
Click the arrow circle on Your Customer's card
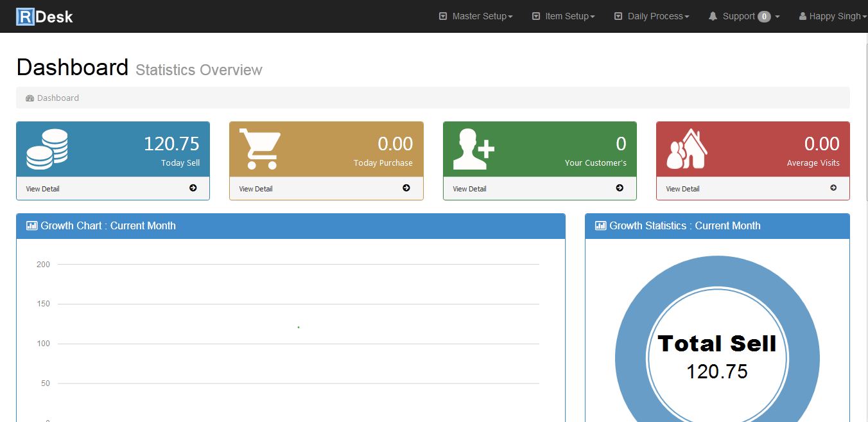coord(620,188)
